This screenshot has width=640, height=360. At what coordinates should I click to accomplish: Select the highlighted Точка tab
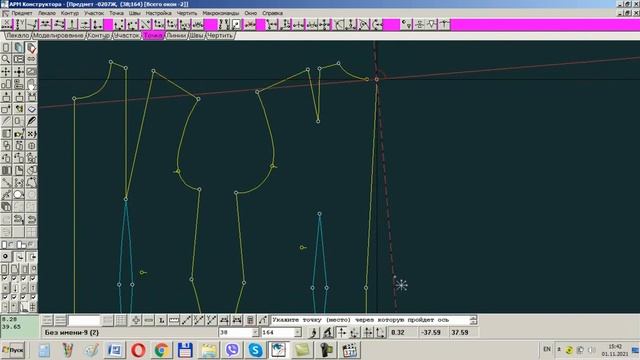(x=153, y=36)
